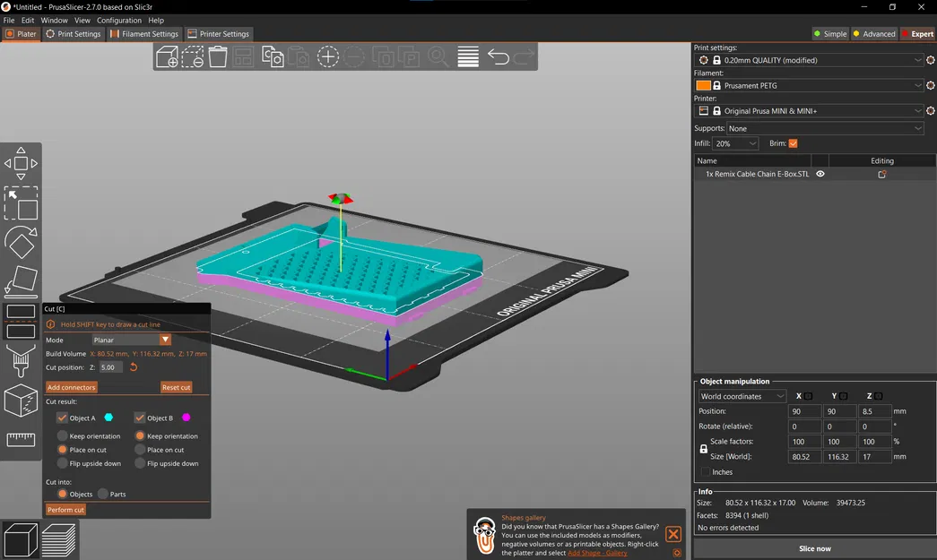Open the World coordinates dropdown
The image size is (937, 560).
(x=742, y=395)
